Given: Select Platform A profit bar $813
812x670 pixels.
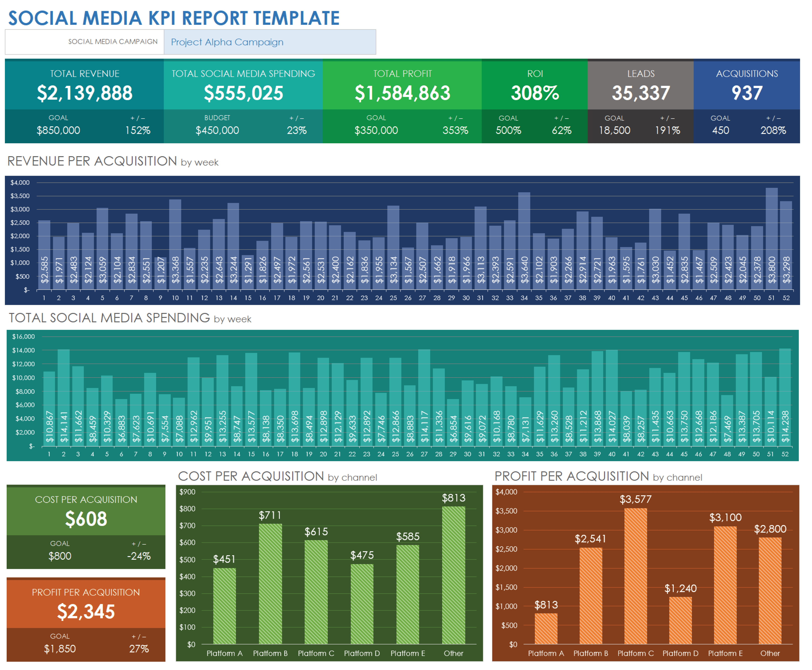Looking at the screenshot, I should tap(546, 629).
